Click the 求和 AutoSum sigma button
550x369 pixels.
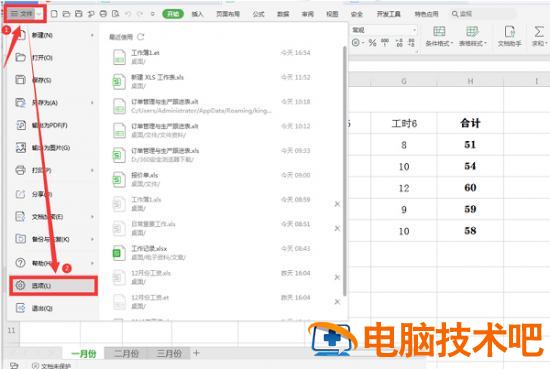tap(539, 36)
